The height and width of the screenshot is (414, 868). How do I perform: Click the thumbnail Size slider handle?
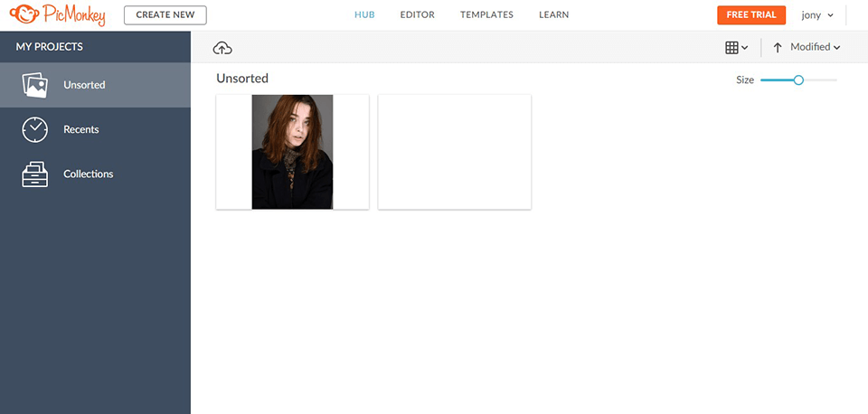pyautogui.click(x=798, y=80)
